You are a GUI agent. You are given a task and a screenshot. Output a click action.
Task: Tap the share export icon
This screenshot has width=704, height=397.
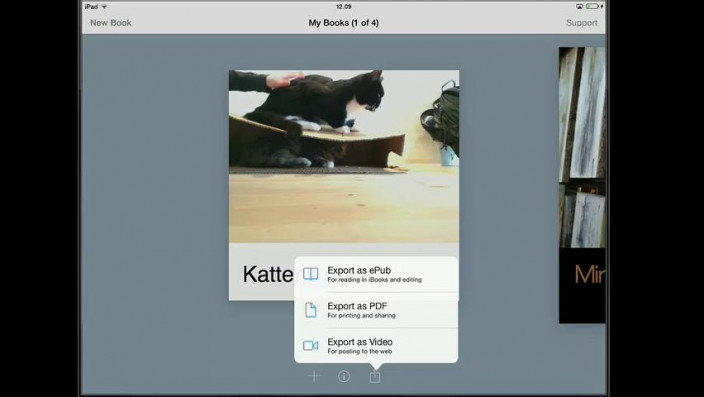coord(375,375)
